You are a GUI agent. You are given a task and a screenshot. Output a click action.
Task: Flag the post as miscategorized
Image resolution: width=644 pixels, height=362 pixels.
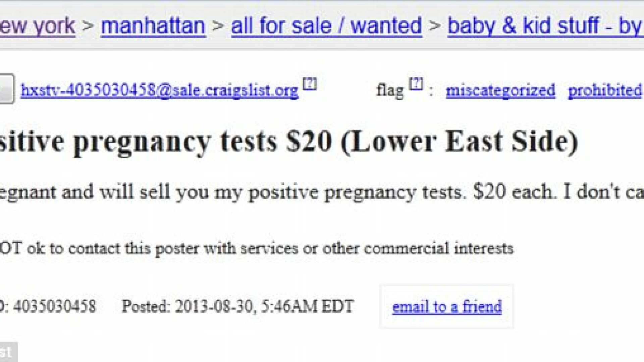[500, 90]
